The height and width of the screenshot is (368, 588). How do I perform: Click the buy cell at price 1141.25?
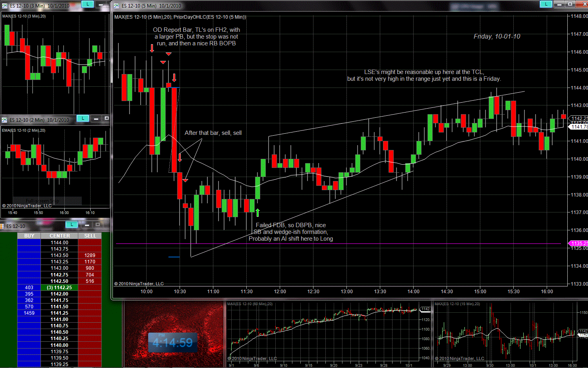coord(29,313)
